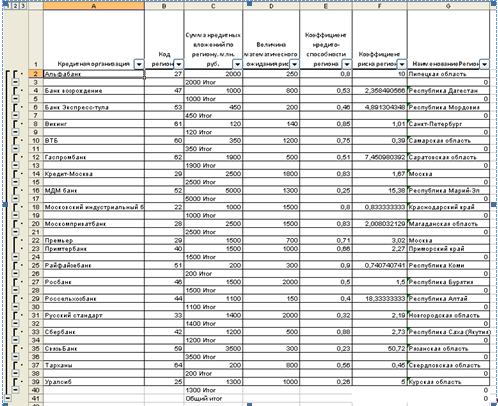The width and height of the screenshot is (498, 406).
Task: Select row 22 header
Action: [x=36, y=240]
